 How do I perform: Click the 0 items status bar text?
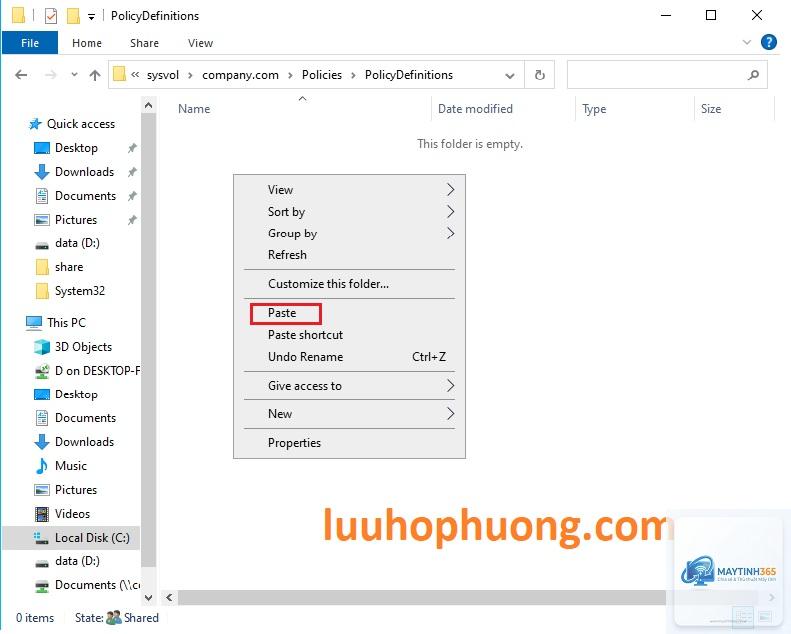pos(35,618)
